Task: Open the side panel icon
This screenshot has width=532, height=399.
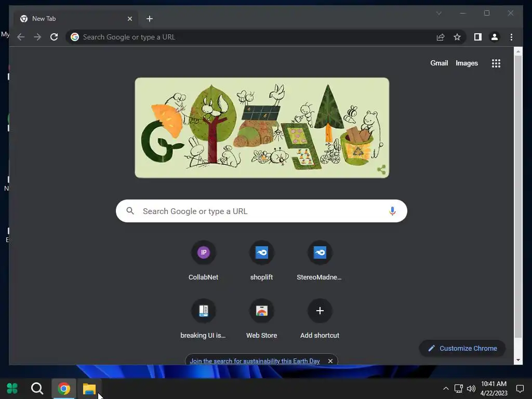Action: coord(478,37)
